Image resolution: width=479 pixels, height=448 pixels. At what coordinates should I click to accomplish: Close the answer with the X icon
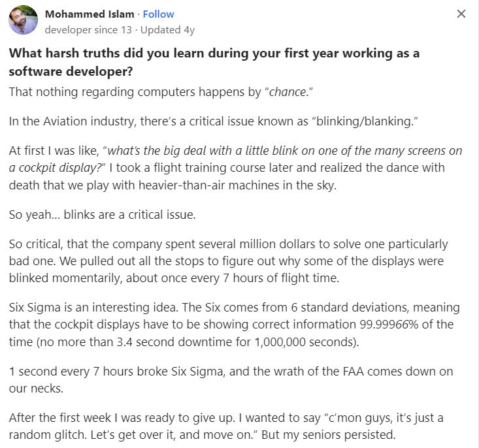coord(461,14)
